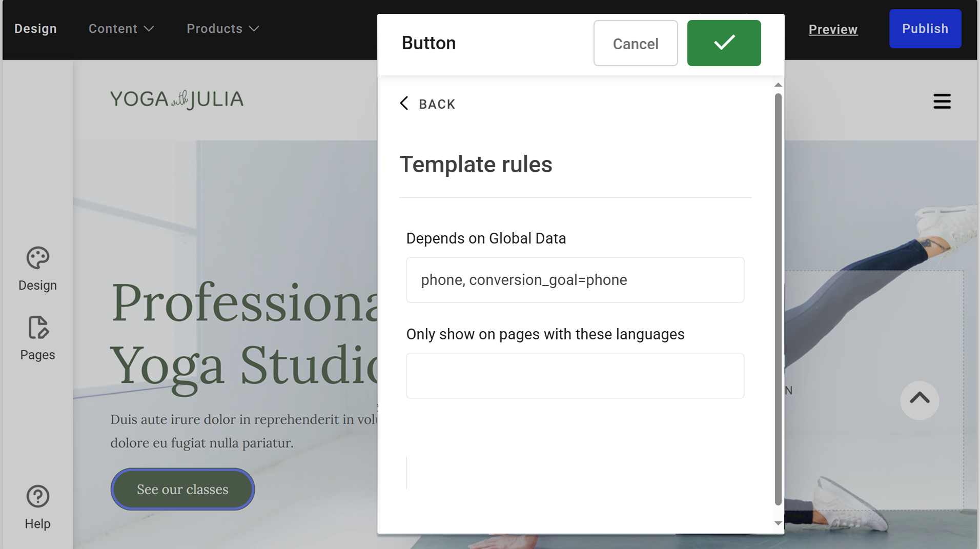Open Help from the sidebar
Viewport: 980px width, 549px height.
tap(37, 506)
